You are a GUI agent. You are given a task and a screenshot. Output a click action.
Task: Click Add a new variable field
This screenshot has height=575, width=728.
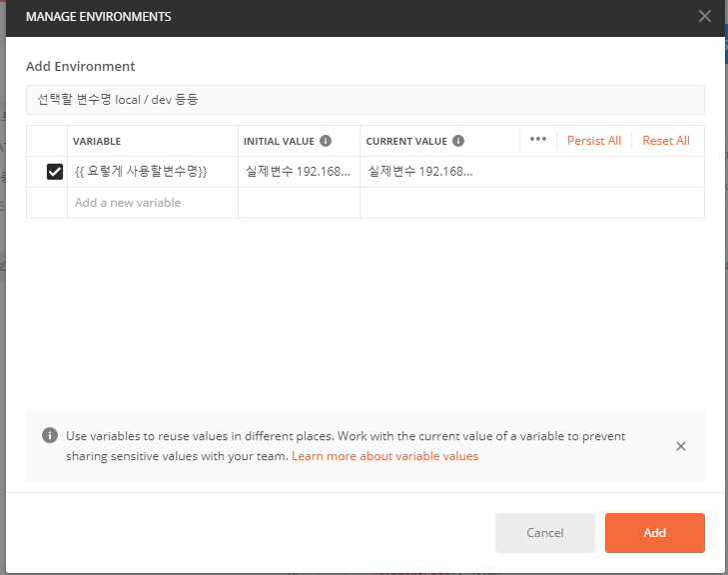pyautogui.click(x=153, y=203)
